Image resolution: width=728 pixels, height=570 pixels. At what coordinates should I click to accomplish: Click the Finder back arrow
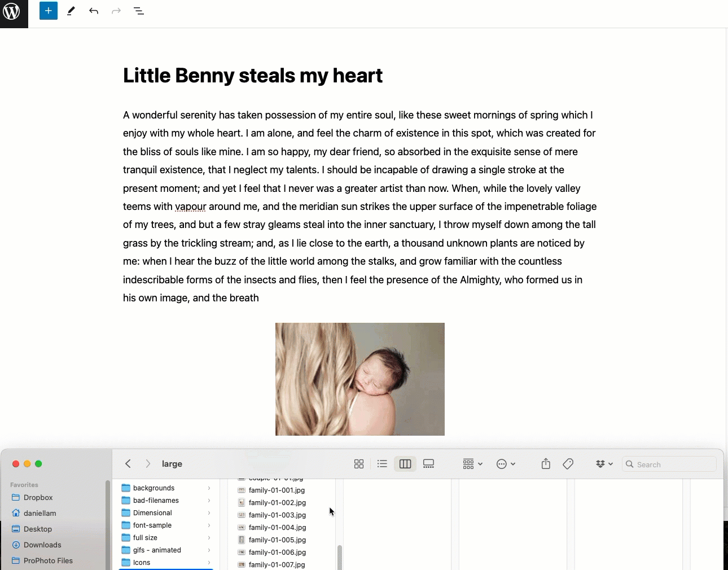tap(128, 464)
